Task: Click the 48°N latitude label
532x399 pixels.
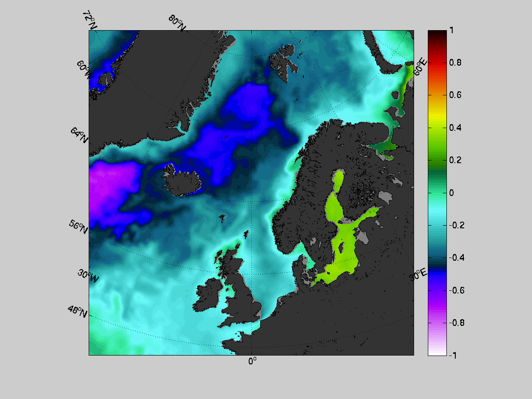Action: (78, 311)
